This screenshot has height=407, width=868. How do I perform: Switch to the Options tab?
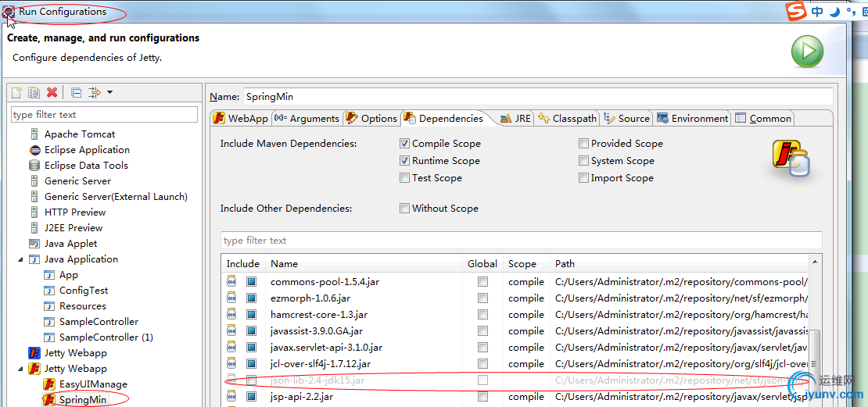pos(371,118)
